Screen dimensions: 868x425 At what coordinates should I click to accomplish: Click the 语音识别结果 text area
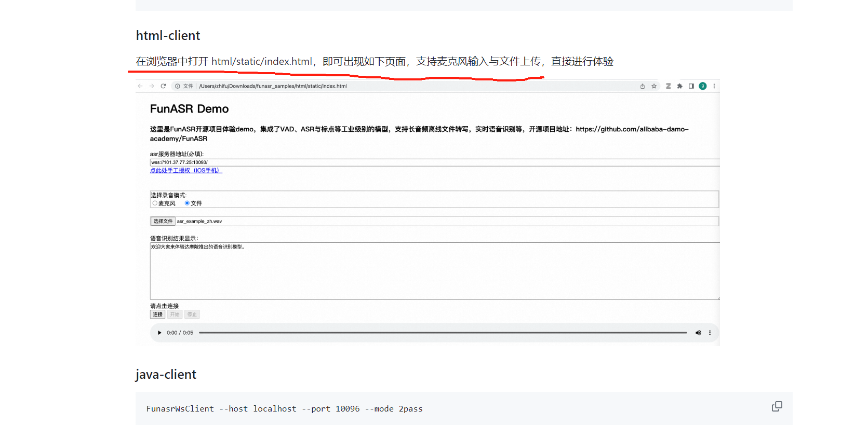[x=435, y=271]
